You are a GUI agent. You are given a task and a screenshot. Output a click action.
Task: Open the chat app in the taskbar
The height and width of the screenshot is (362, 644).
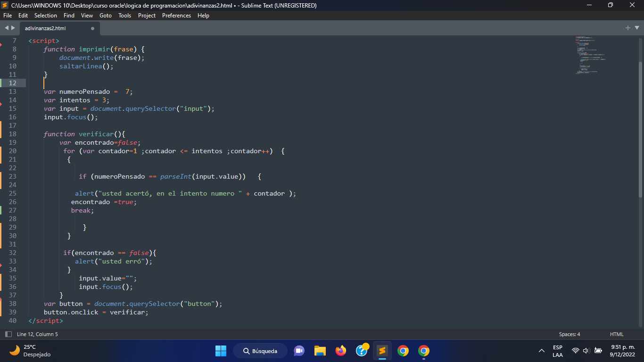click(x=299, y=351)
